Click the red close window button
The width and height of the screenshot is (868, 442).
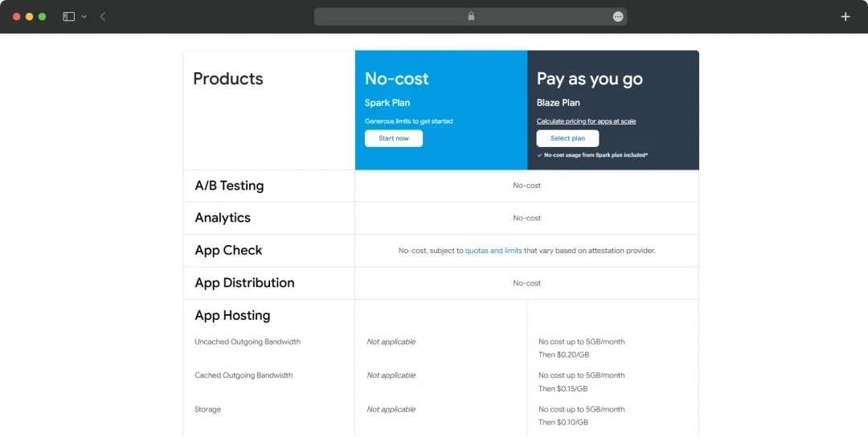[x=17, y=17]
